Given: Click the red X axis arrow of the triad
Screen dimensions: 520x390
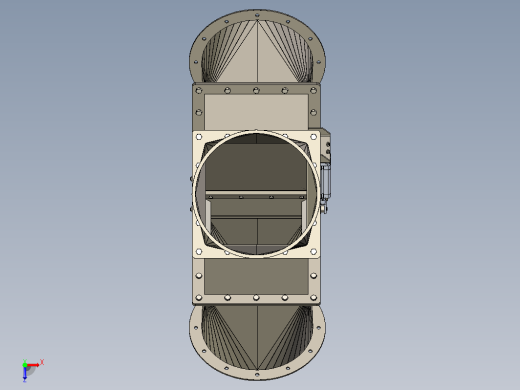Looking at the screenshot, I should click(33, 365).
